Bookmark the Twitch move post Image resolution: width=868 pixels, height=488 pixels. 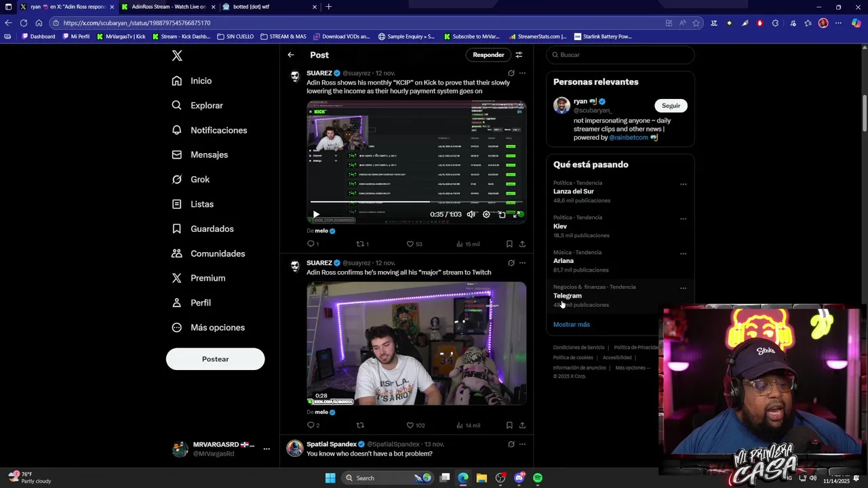[x=509, y=426]
